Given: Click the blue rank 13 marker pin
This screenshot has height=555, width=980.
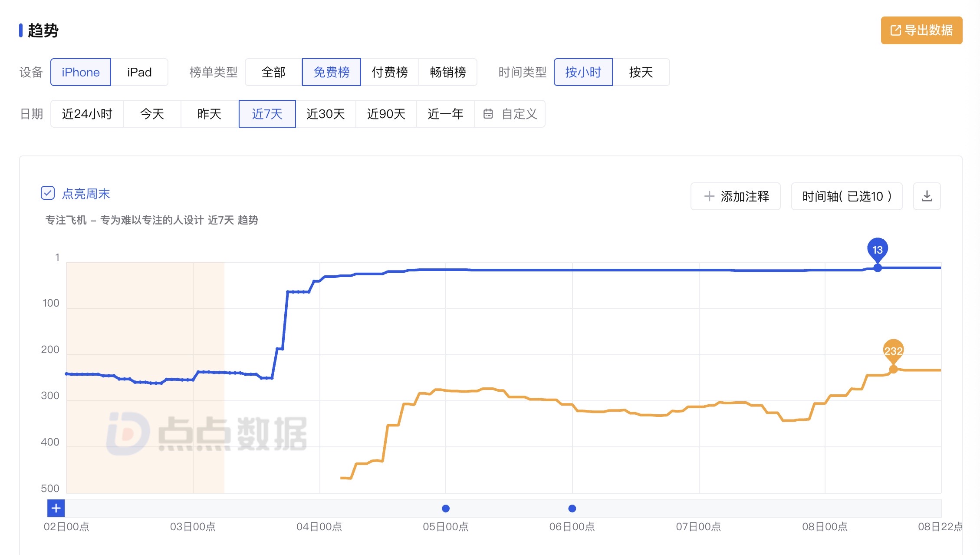Looking at the screenshot, I should pyautogui.click(x=877, y=250).
